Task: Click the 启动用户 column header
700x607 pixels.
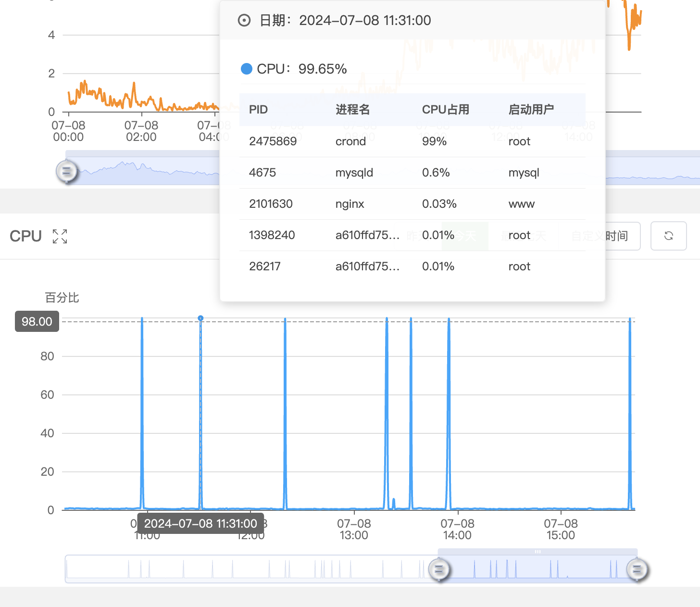Action: [x=531, y=110]
